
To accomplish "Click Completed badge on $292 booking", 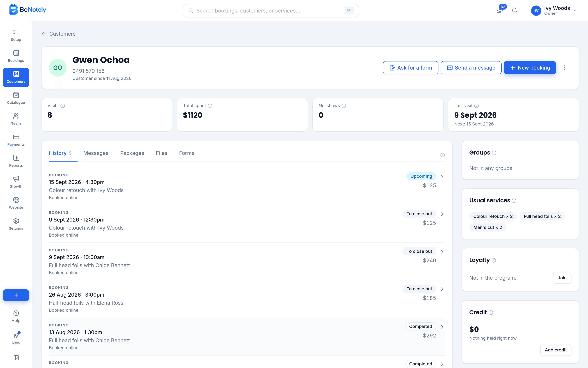I will pos(420,326).
